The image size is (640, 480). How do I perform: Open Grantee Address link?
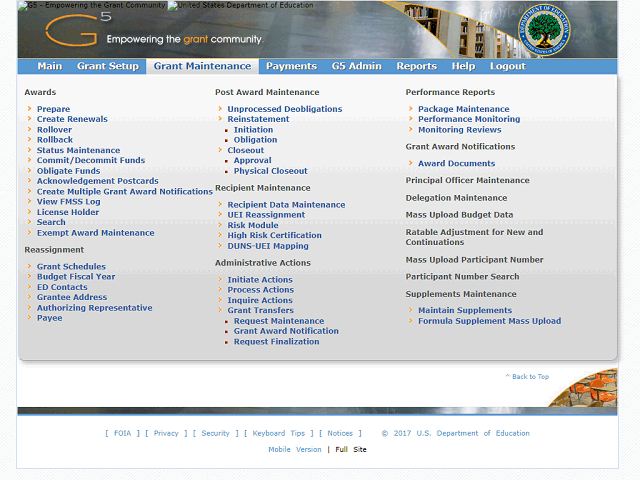click(72, 298)
